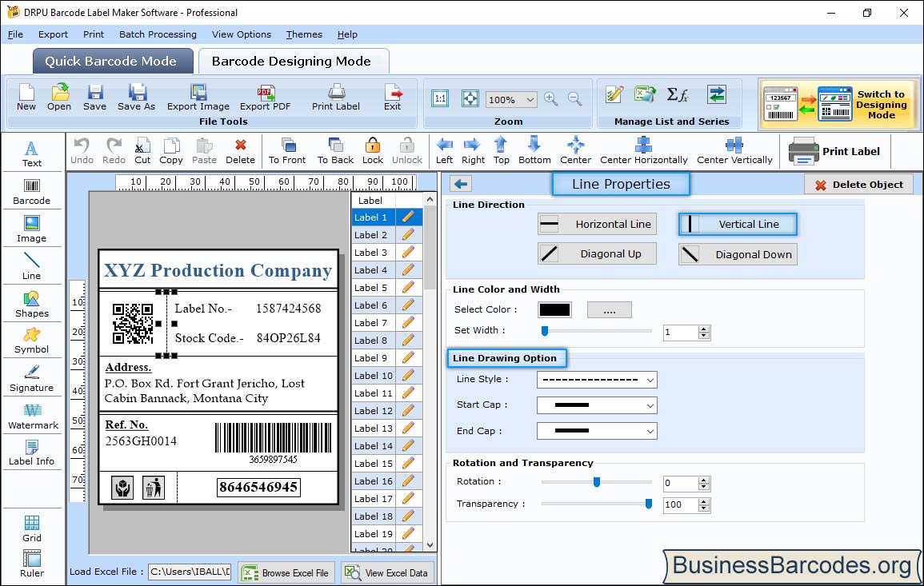Click the large Print Label button

coord(834,151)
